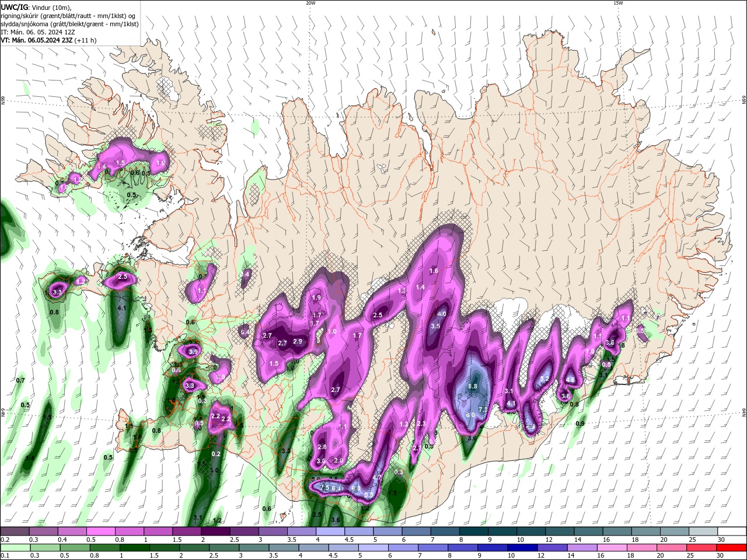Image resolution: width=747 pixels, height=560 pixels.
Task: Click the '4.7' precipitation value on map
Action: click(377, 477)
